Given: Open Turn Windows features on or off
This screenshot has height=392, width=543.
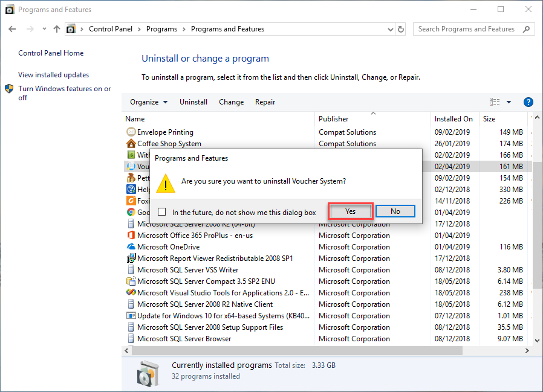Looking at the screenshot, I should (x=65, y=93).
